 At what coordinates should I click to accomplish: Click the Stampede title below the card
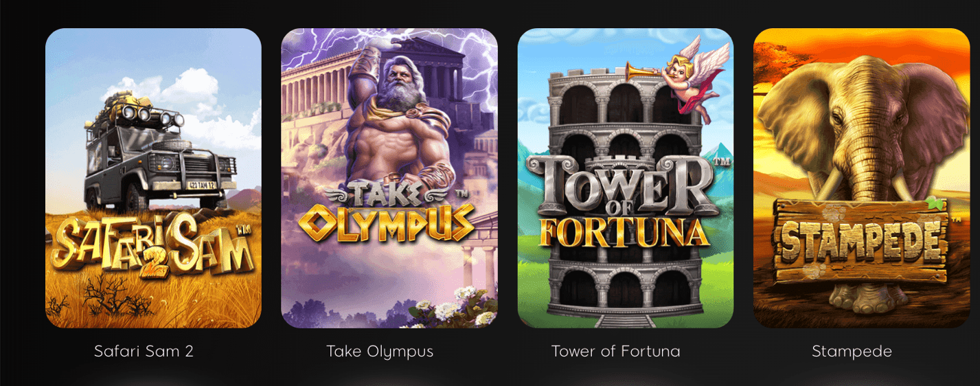[852, 352]
